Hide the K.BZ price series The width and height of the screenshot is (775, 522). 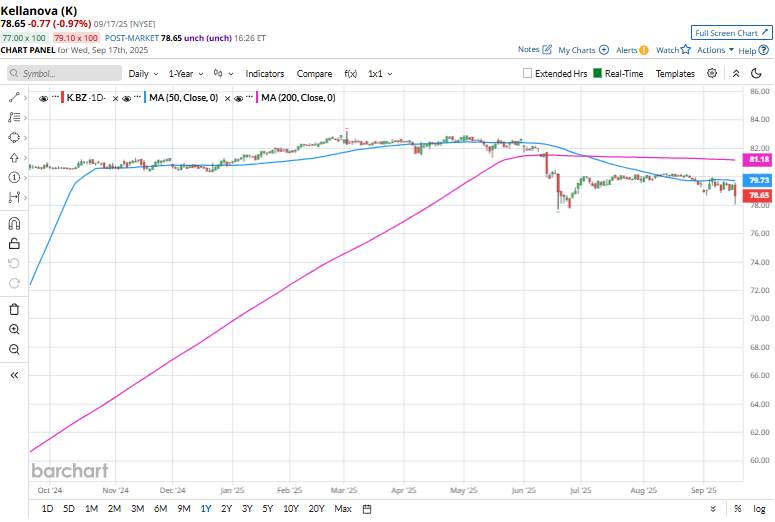(x=43, y=98)
